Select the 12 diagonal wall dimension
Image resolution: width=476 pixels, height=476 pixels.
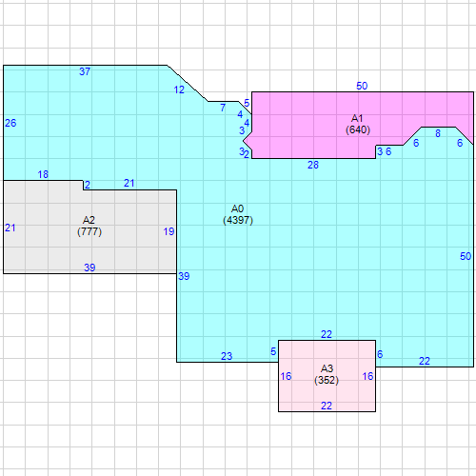(x=179, y=89)
